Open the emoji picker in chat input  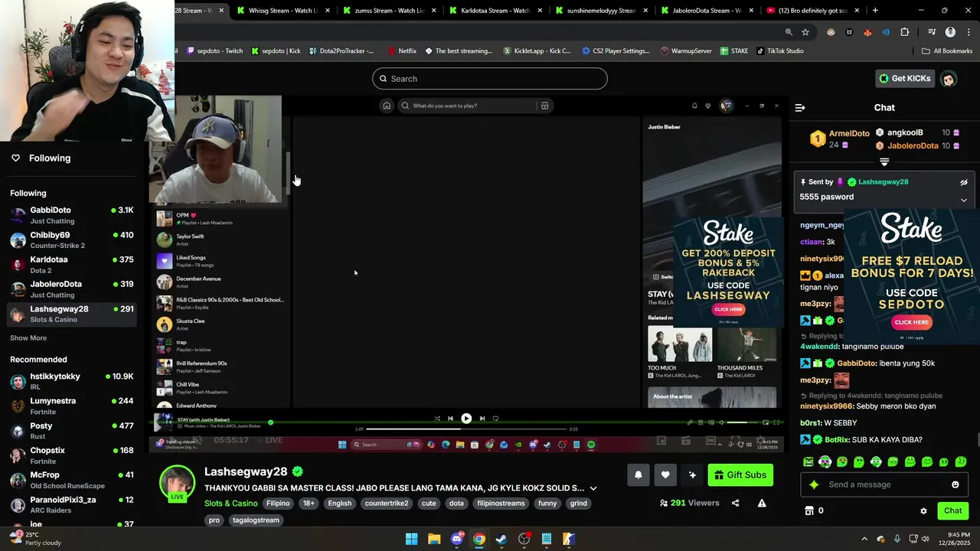955,484
